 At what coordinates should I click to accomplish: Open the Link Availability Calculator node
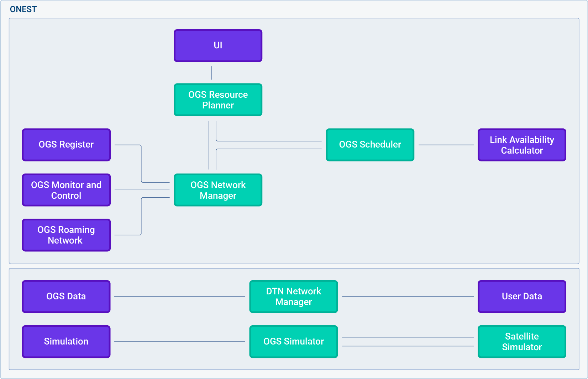pyautogui.click(x=521, y=145)
